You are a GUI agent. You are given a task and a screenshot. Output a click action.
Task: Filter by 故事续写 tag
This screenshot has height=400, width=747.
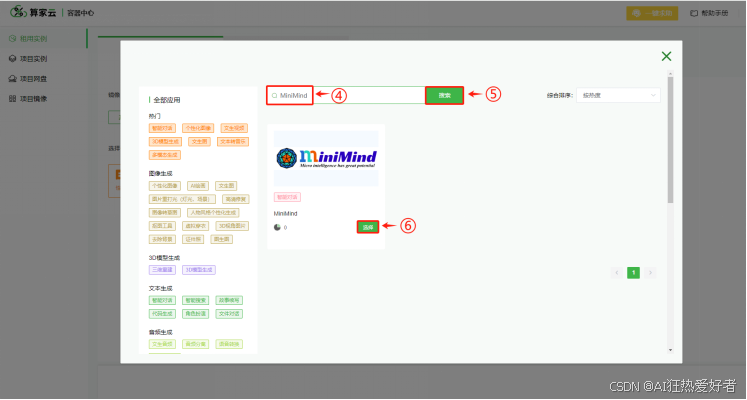pyautogui.click(x=229, y=300)
